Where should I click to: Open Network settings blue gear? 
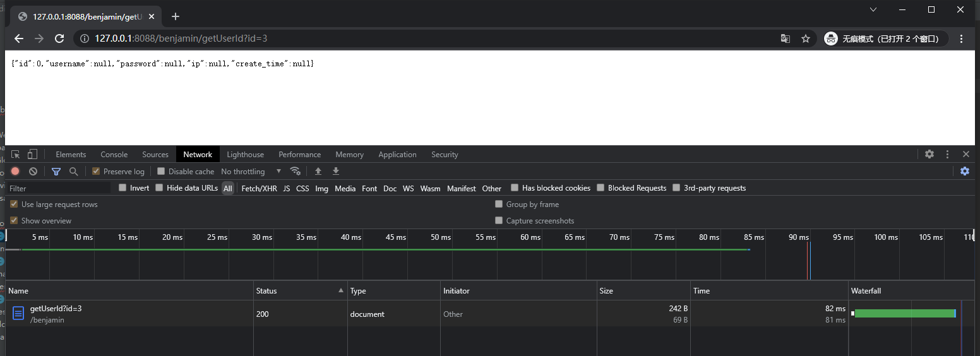965,171
